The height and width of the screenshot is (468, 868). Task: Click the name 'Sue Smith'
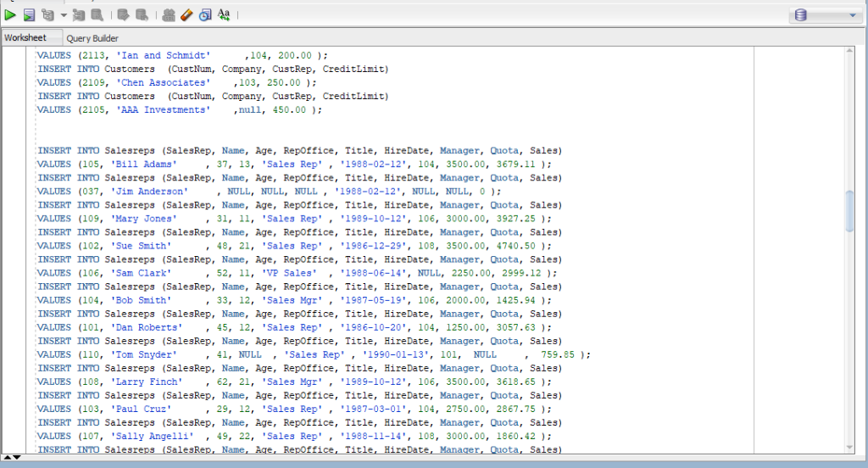click(142, 245)
